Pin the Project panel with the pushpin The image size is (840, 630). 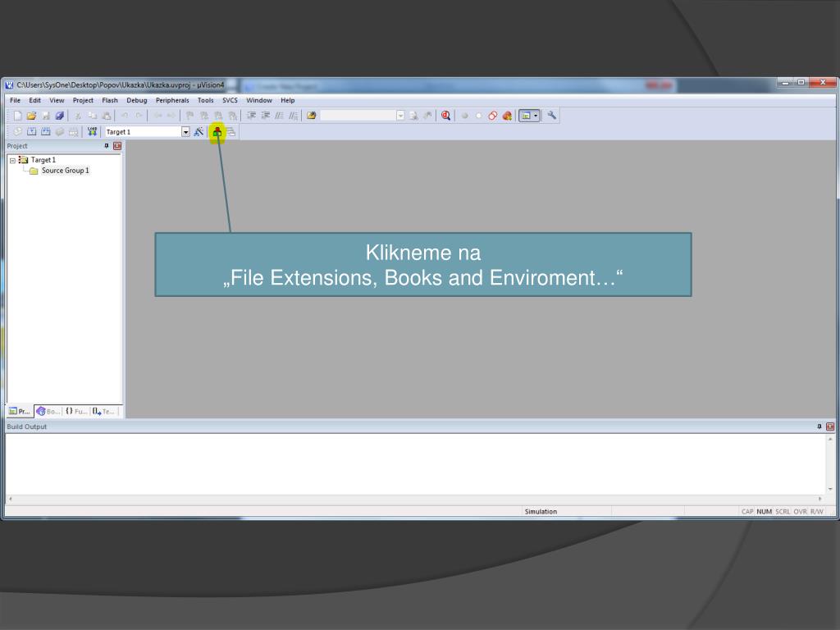click(106, 146)
